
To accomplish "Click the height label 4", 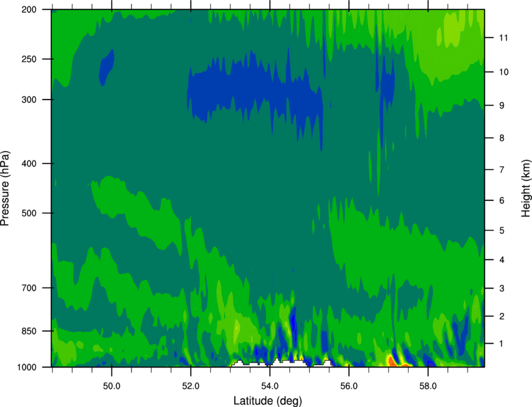I will coord(502,260).
